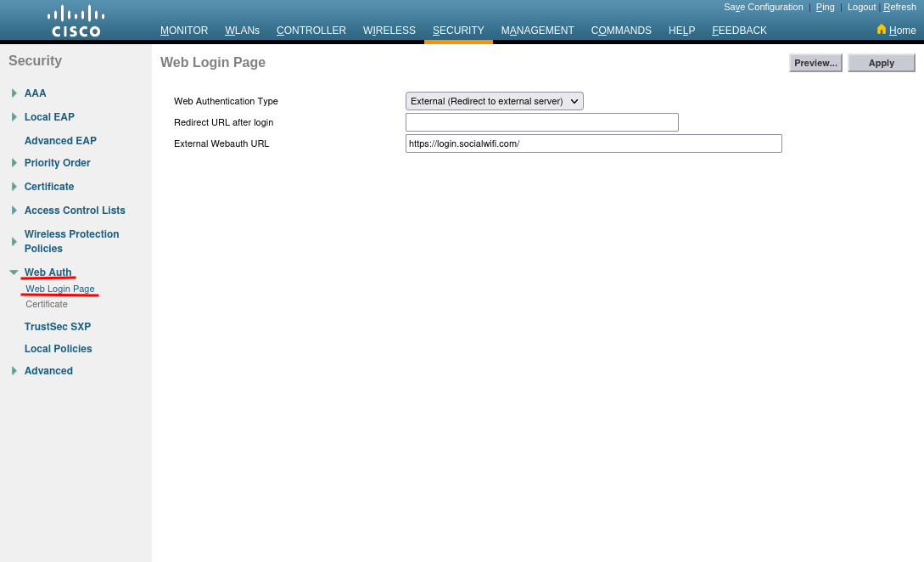Click the Cisco logo
Viewport: 924px width, 562px height.
(76, 21)
